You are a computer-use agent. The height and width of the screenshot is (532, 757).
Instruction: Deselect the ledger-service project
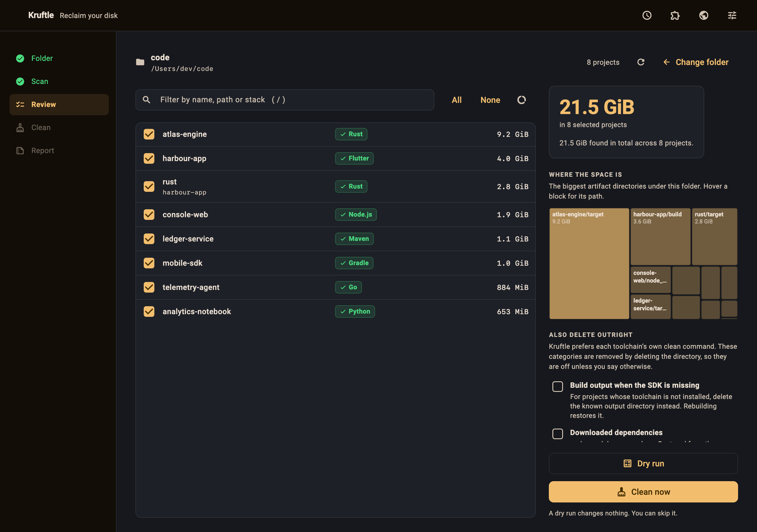click(x=149, y=239)
